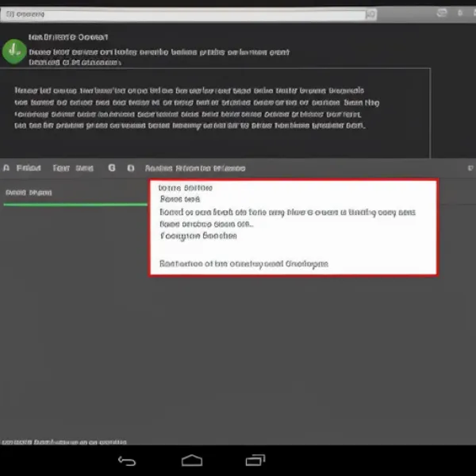This screenshot has width=476, height=476.
Task: Click the second small icon in middle toolbar
Action: coord(130,168)
